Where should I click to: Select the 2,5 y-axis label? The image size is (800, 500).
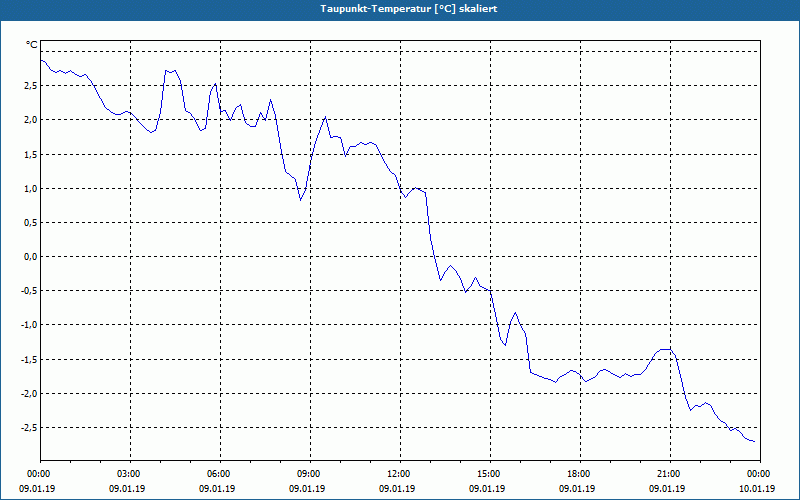(31, 86)
